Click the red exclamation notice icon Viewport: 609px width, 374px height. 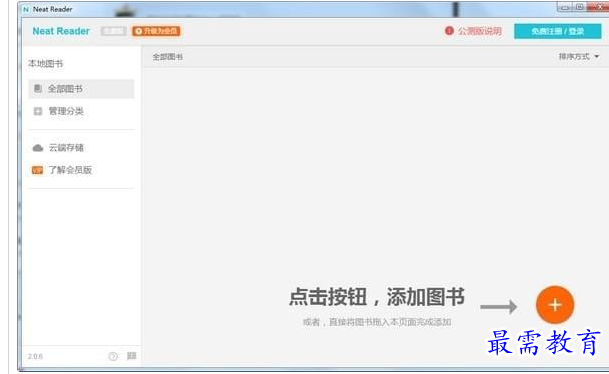[x=449, y=31]
